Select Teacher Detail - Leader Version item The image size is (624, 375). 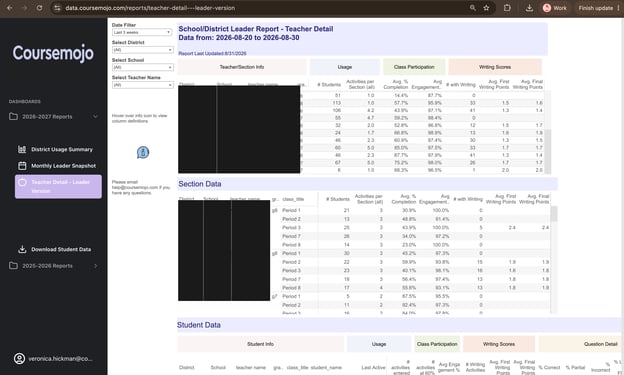(x=58, y=186)
